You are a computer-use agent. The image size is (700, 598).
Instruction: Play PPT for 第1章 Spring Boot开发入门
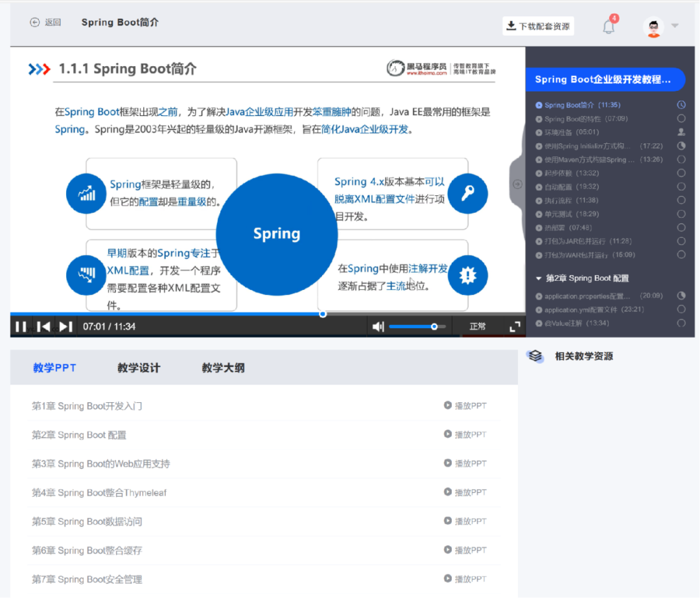(x=465, y=405)
